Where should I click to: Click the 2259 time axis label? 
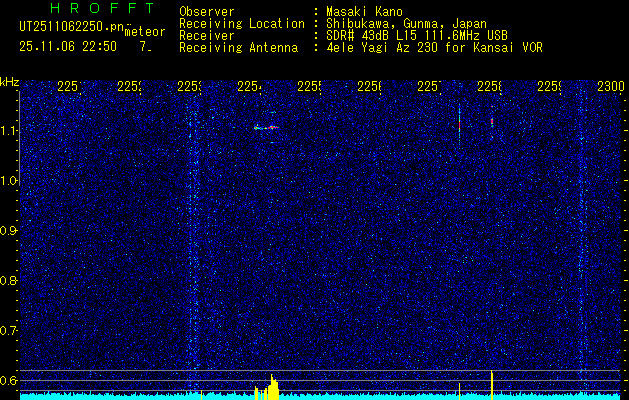tap(549, 86)
